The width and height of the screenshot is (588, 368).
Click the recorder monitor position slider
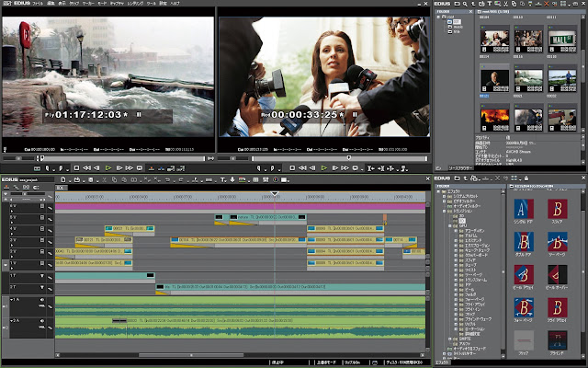[339, 158]
